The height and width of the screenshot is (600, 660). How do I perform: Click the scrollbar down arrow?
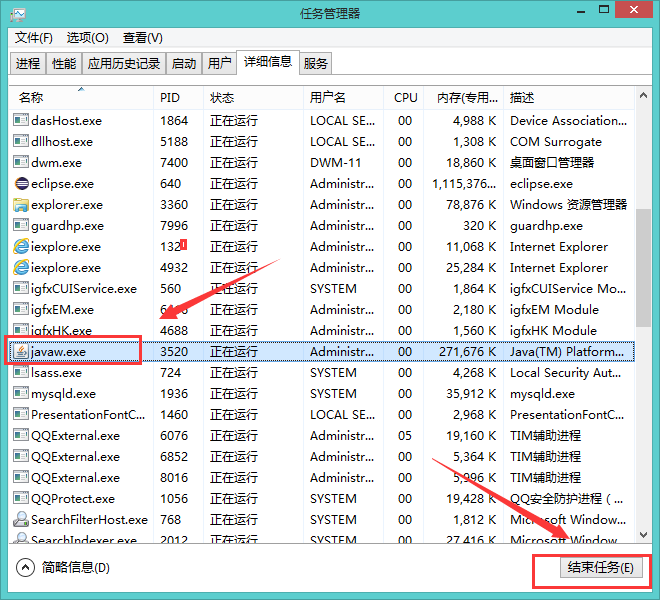[643, 535]
